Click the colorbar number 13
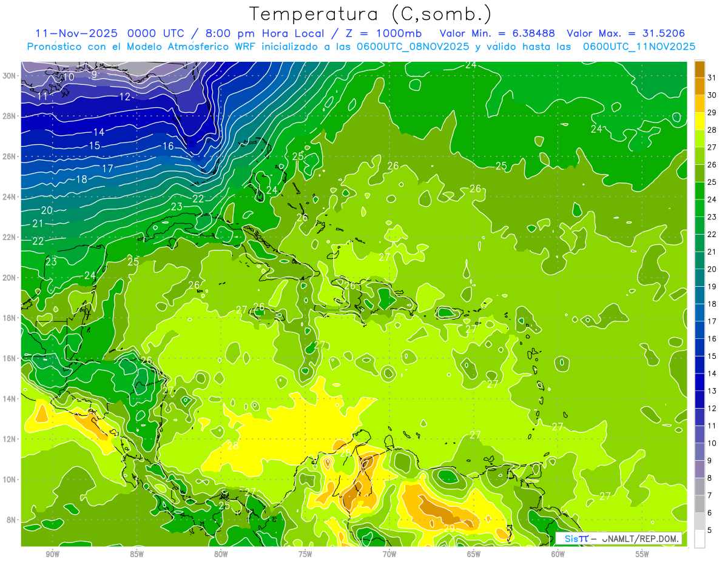 (x=712, y=391)
